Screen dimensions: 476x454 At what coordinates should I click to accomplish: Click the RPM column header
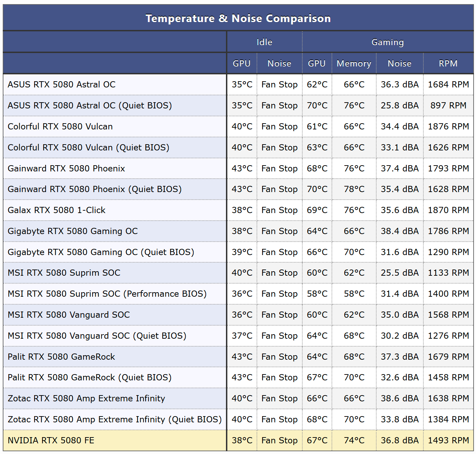[x=448, y=63]
